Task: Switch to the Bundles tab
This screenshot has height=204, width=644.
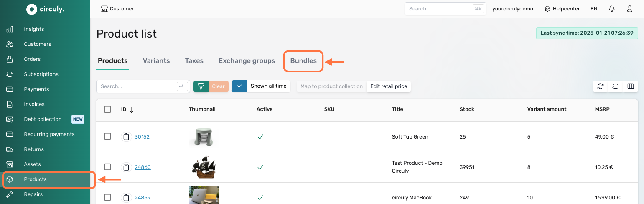Action: click(303, 61)
